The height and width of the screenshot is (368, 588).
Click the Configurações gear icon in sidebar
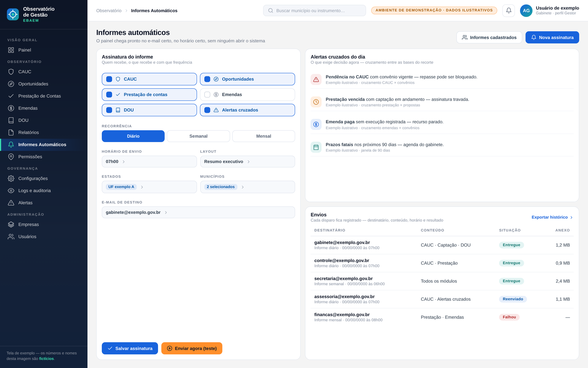tap(11, 178)
